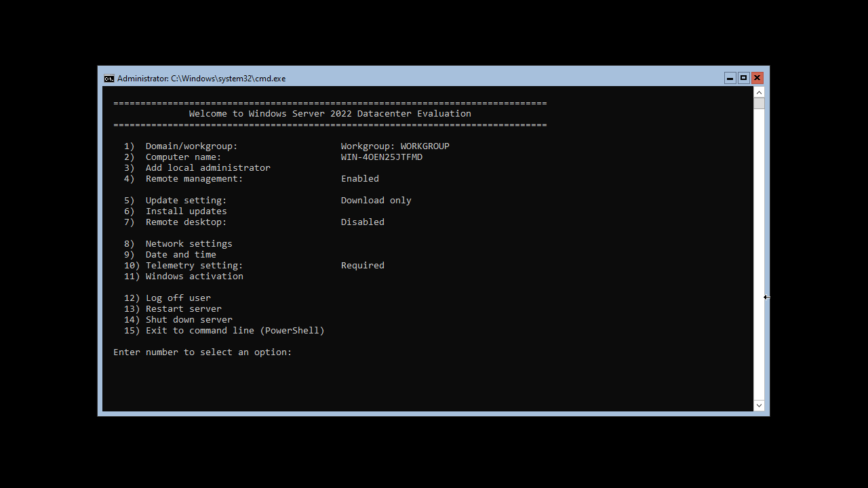
Task: Click the 'Update setting:' option line
Action: click(x=176, y=201)
